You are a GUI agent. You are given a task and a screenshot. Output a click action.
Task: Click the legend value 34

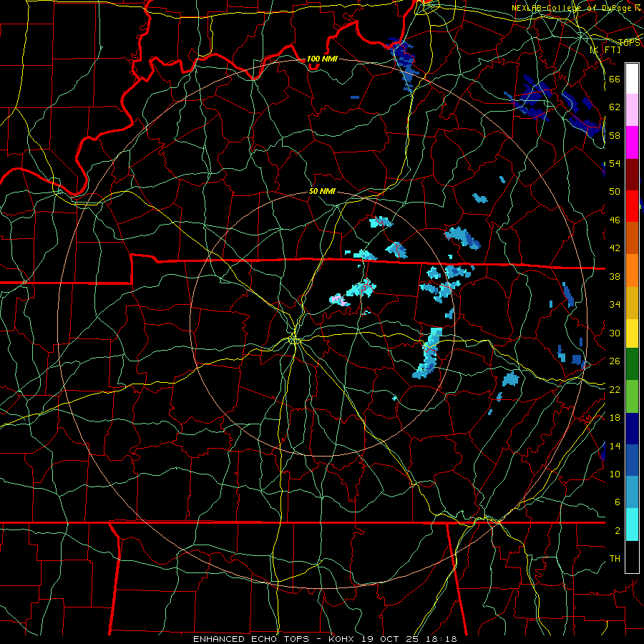pos(615,305)
